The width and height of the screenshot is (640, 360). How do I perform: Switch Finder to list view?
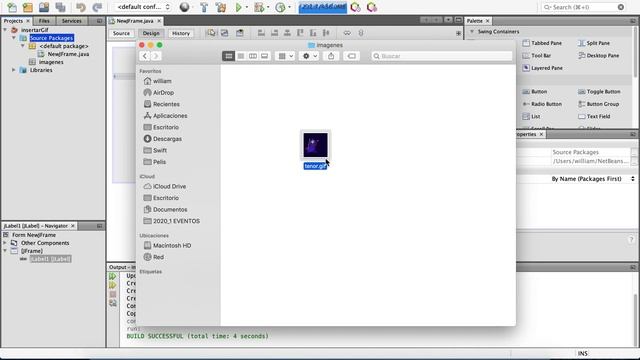pos(241,56)
